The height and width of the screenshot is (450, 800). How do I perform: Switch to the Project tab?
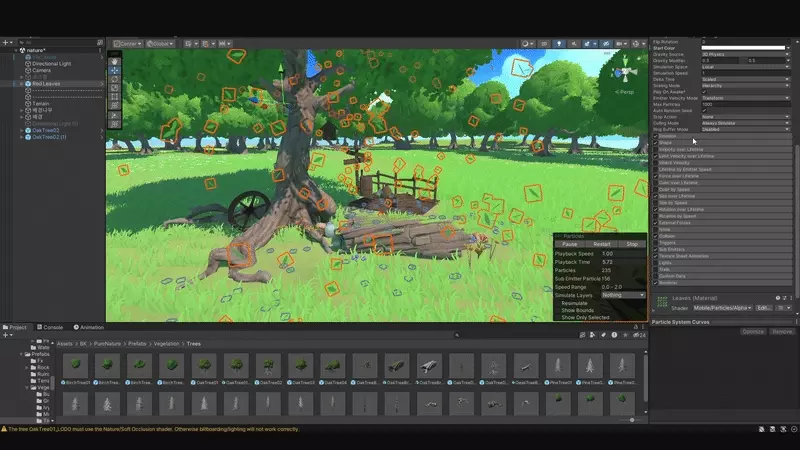click(15, 327)
